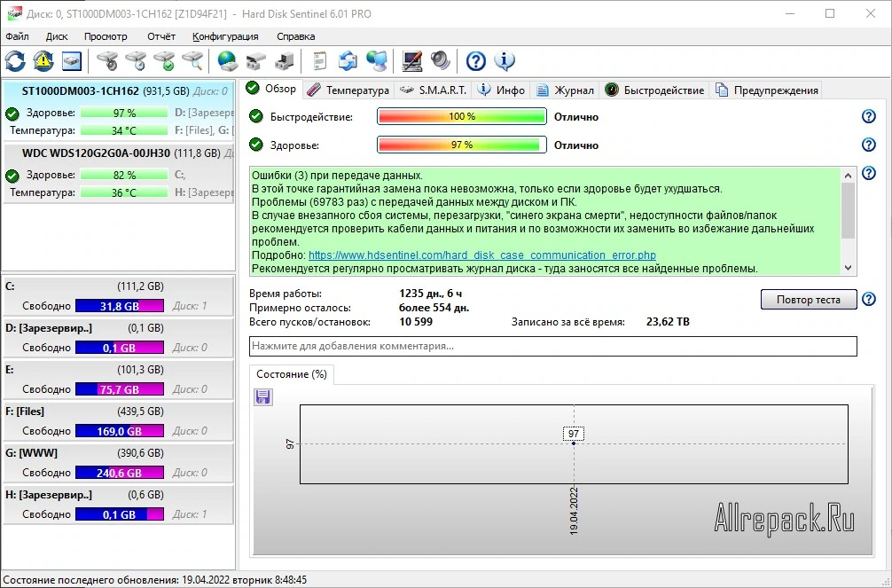Switch to the Инфо tab
892x588 pixels.
pos(502,90)
